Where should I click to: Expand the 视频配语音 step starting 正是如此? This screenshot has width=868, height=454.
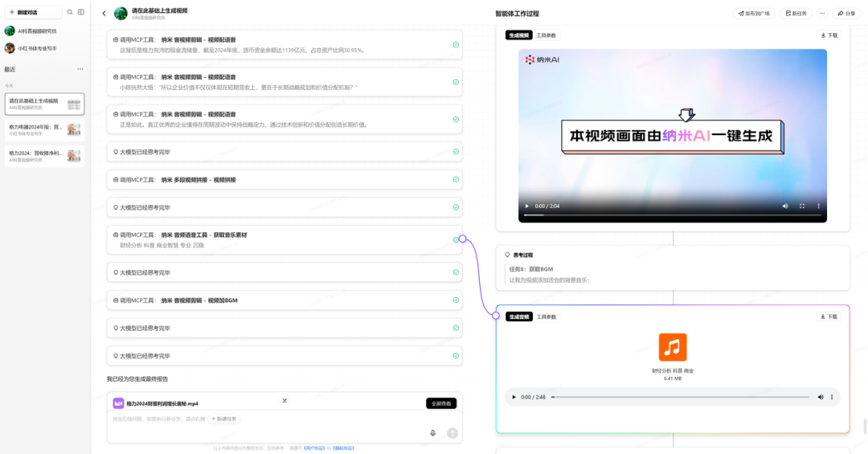click(285, 119)
